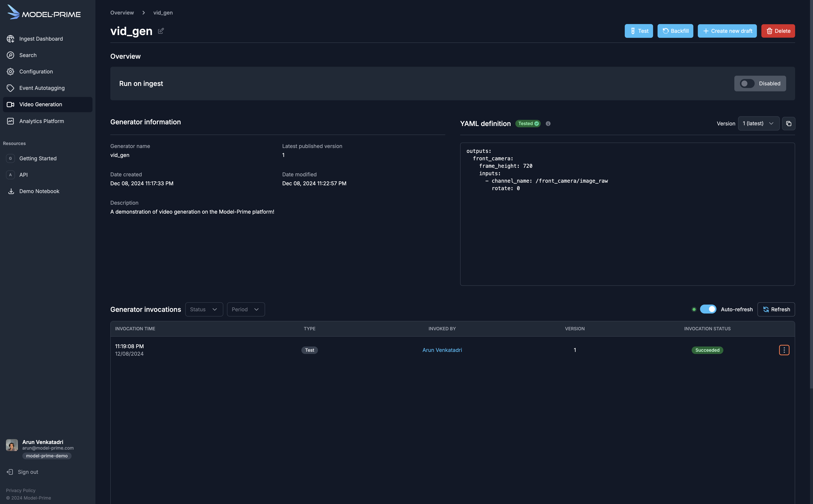
Task: Click the description text of generator
Action: (x=192, y=212)
